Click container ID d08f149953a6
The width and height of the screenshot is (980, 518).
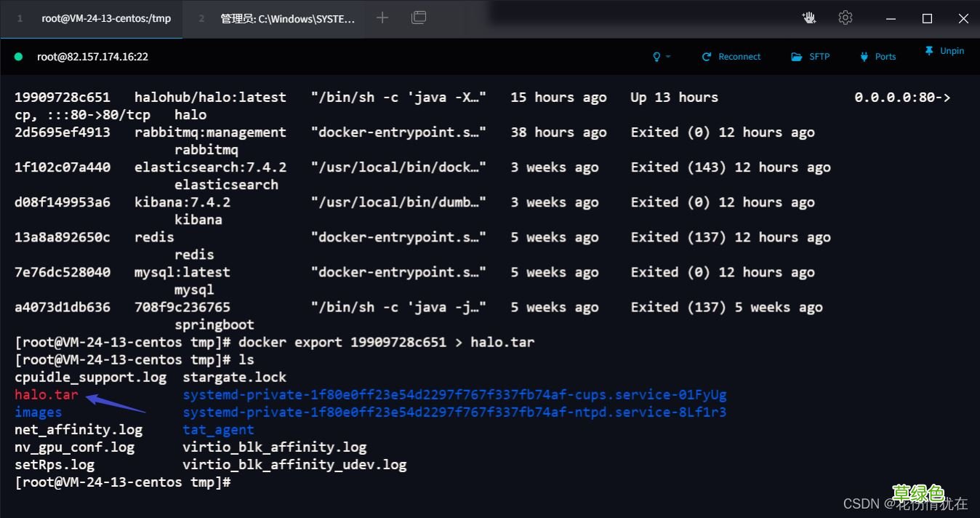[x=63, y=202]
